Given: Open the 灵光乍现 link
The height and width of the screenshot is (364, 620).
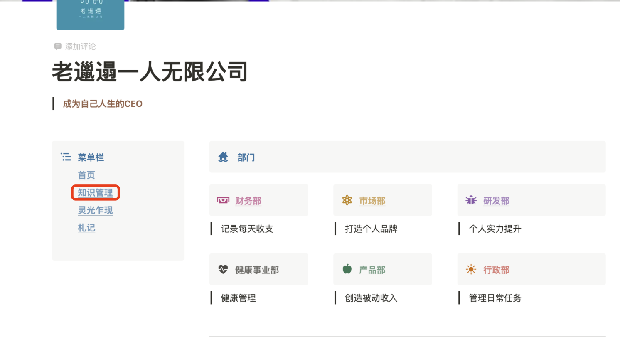Looking at the screenshot, I should tap(95, 210).
